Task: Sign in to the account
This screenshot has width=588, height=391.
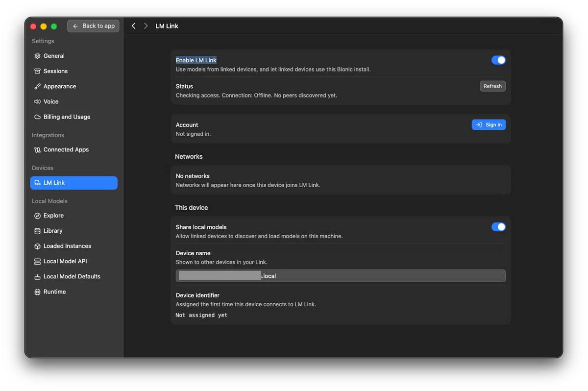Action: coord(489,125)
